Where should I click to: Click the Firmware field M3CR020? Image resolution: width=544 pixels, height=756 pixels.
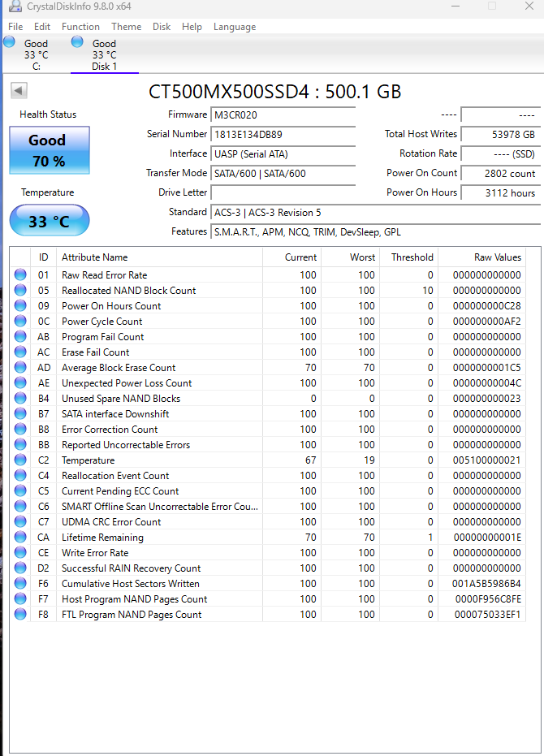(283, 114)
